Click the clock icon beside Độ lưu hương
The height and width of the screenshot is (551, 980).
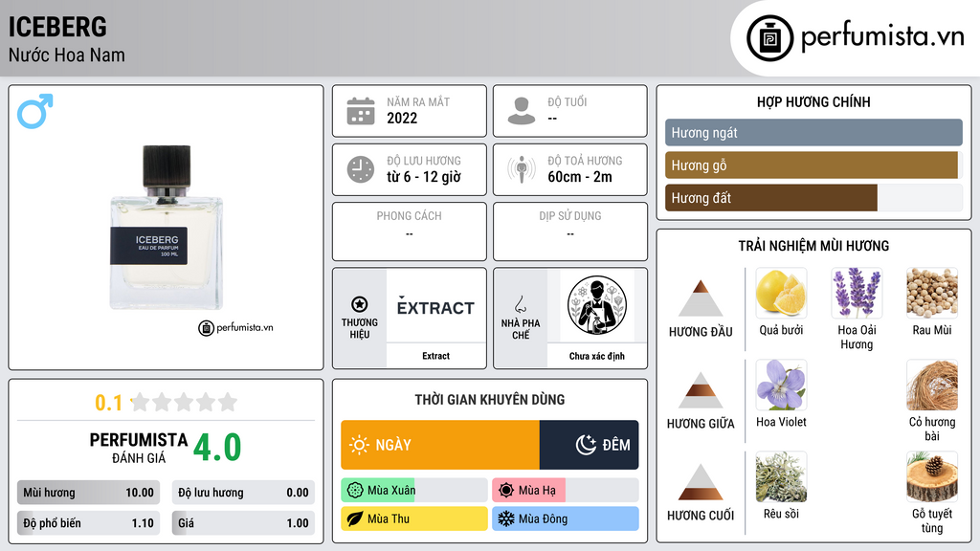click(361, 169)
